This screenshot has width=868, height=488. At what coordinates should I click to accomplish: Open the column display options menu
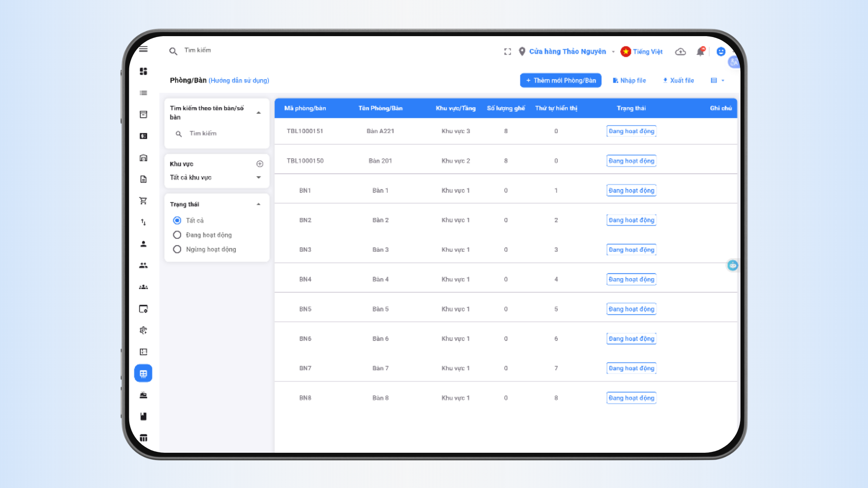tap(717, 80)
